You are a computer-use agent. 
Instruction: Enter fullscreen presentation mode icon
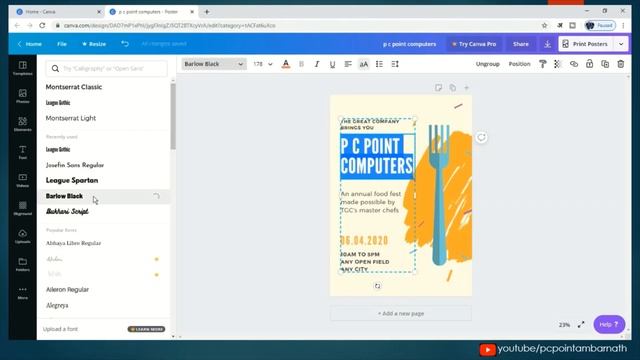[x=581, y=324]
